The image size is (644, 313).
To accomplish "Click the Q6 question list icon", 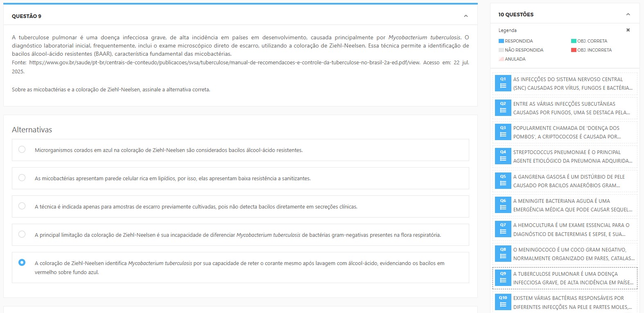I will (503, 205).
